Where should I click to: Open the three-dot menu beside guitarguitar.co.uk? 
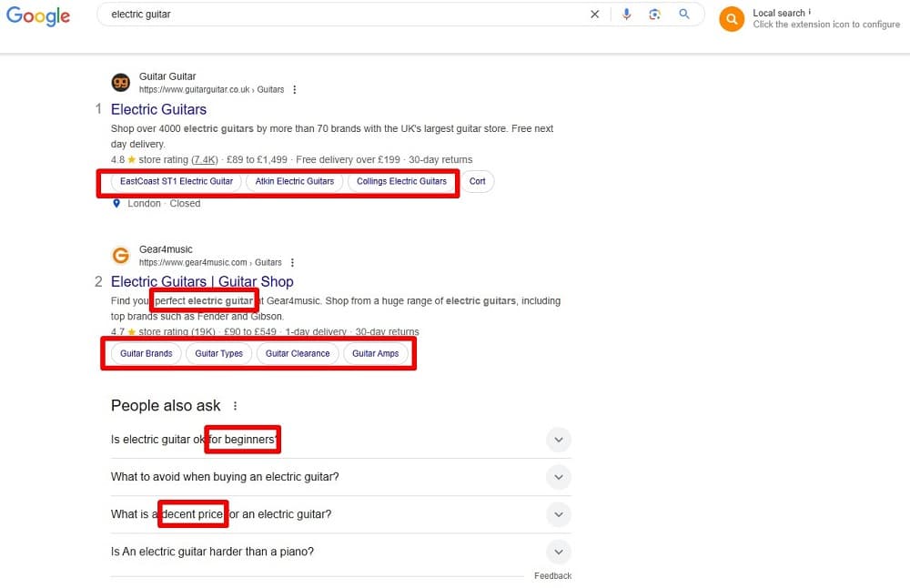pos(295,89)
